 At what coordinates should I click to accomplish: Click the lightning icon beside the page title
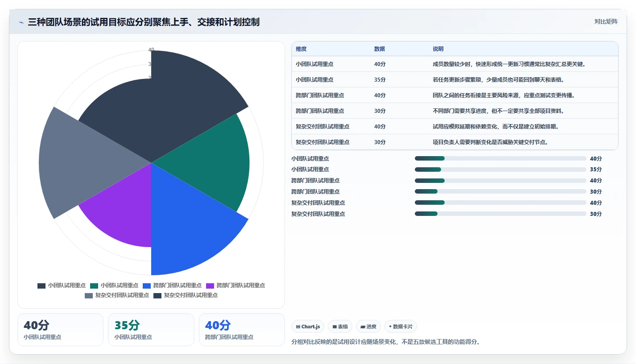point(21,22)
